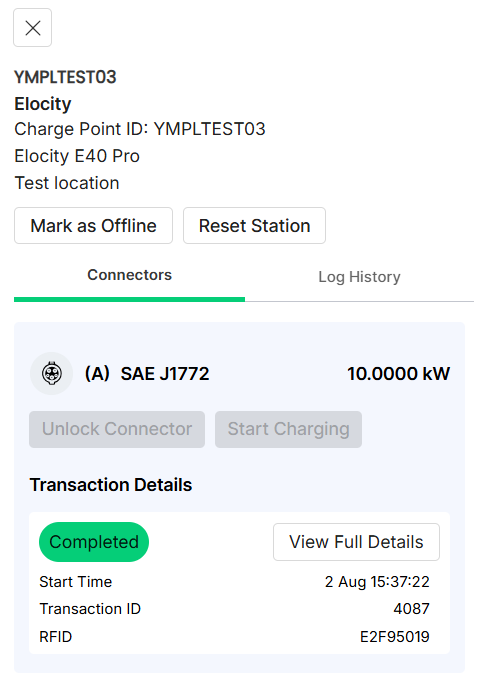Switch to the Connectors tab
Screen dimensions: 479x682
click(130, 275)
